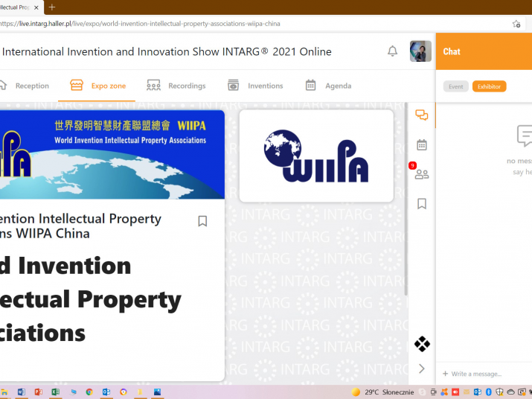This screenshot has width=532, height=399.
Task: Open the Recordings tab
Action: pos(176,86)
